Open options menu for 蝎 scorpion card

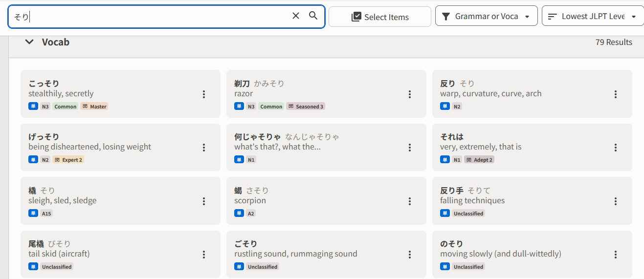click(x=410, y=201)
